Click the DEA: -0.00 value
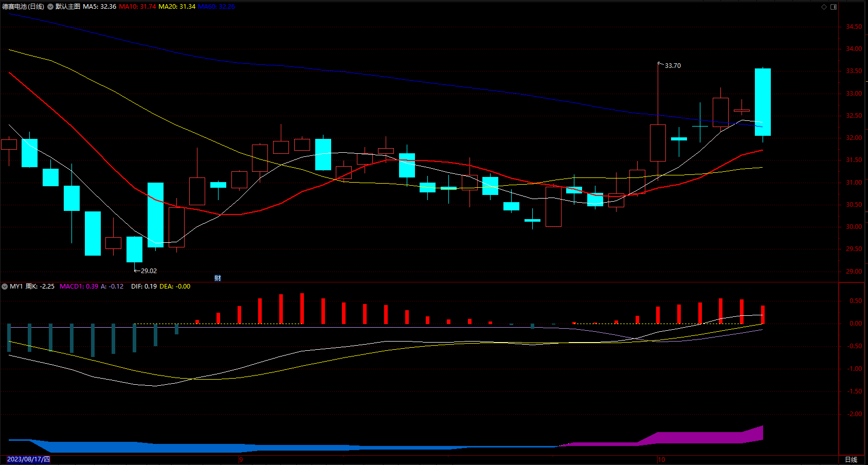Screen dimensions: 868x465 pos(175,287)
